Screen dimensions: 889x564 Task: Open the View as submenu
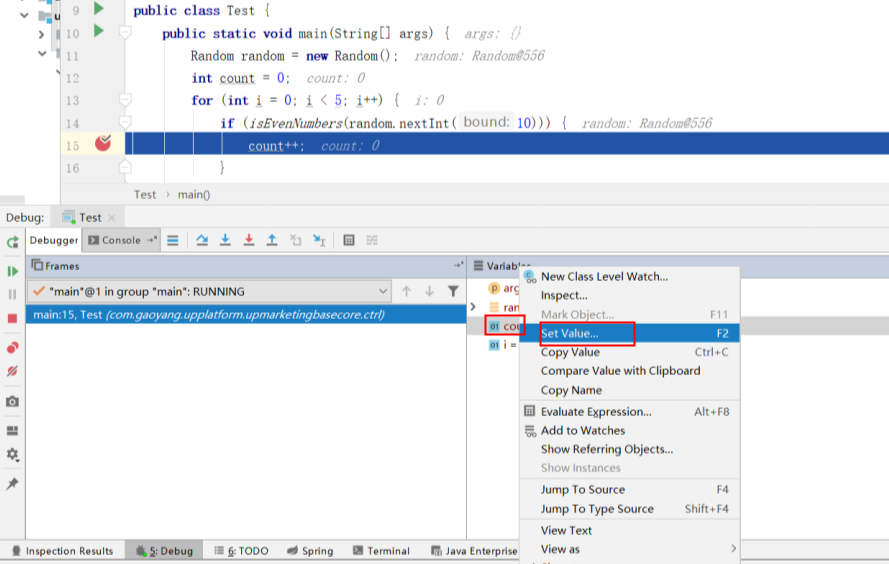(629, 549)
